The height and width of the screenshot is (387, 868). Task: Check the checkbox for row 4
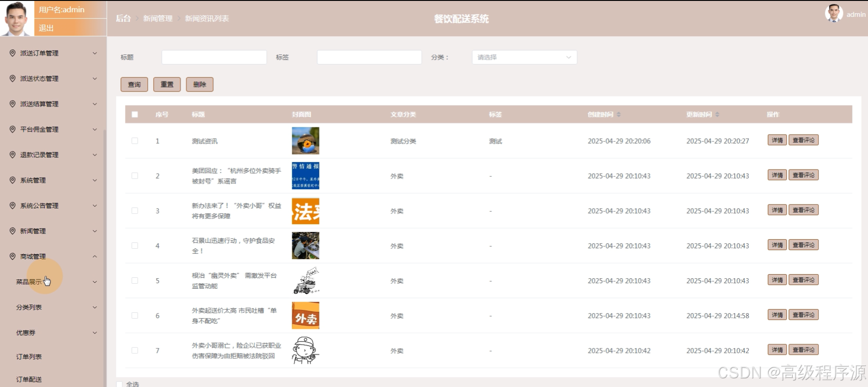(135, 246)
